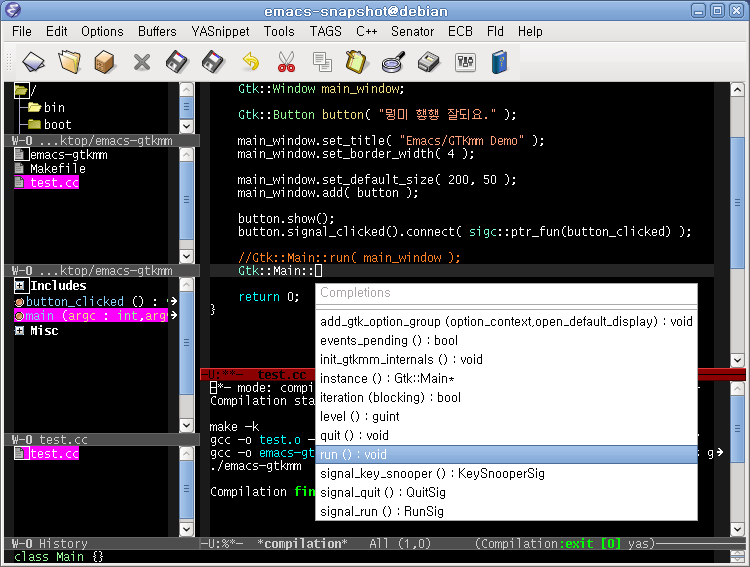The image size is (750, 567).
Task: Choose 'instance () : Gtk::Main*' completion
Action: pyautogui.click(x=506, y=378)
